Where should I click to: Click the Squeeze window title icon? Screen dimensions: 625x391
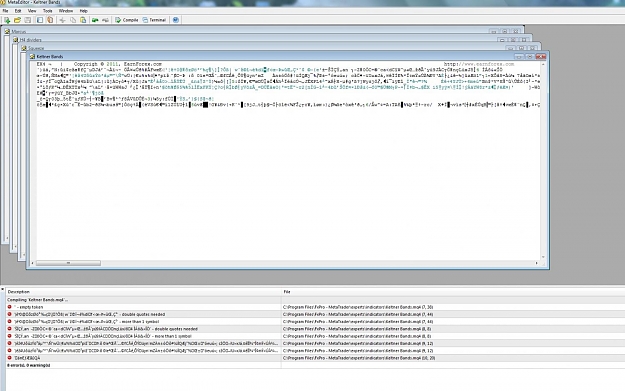tap(24, 48)
